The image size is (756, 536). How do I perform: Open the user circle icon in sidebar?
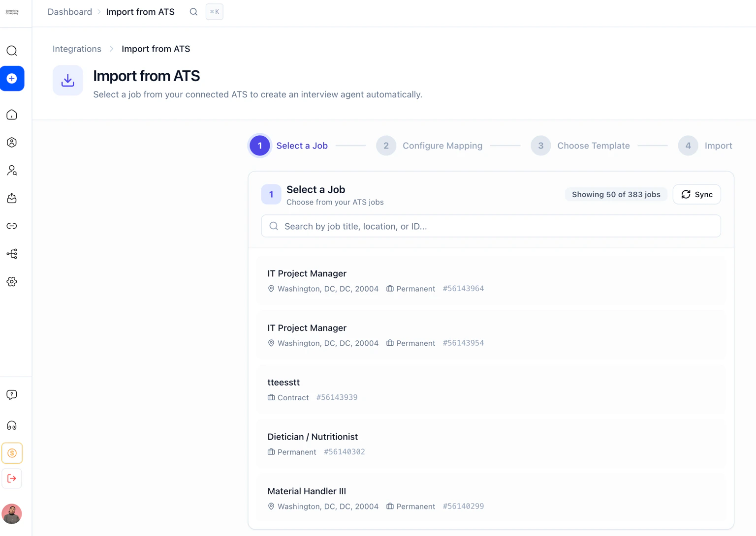[12, 143]
